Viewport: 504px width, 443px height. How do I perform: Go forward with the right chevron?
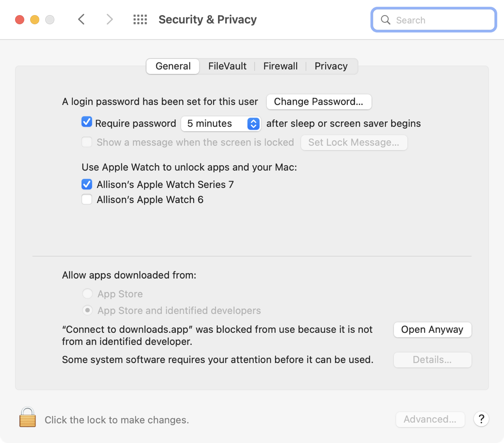(110, 19)
